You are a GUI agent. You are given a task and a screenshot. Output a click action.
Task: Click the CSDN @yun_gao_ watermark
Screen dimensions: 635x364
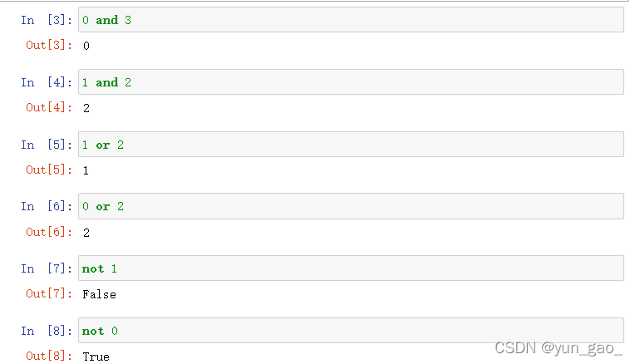(x=559, y=348)
